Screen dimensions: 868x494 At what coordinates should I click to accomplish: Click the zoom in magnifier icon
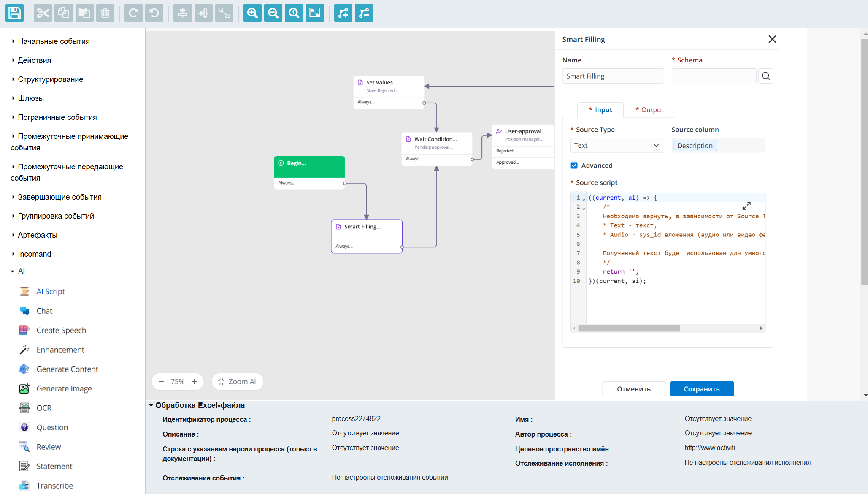tap(252, 13)
